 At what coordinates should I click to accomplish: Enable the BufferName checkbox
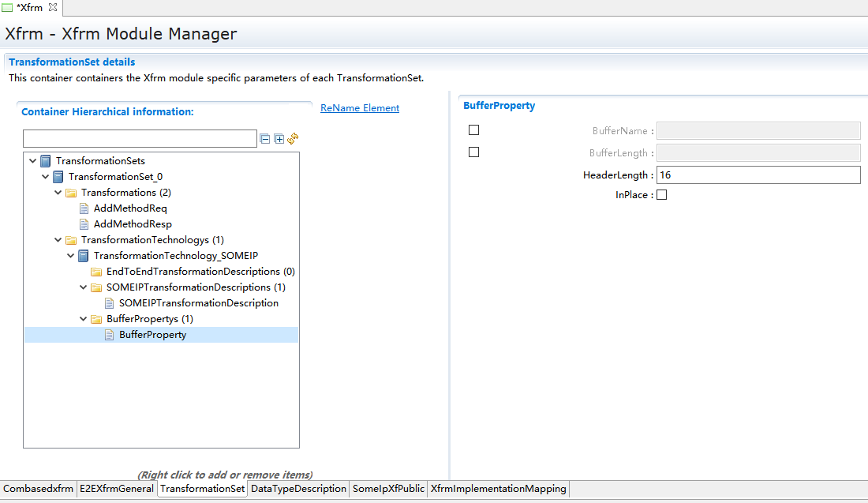click(473, 130)
